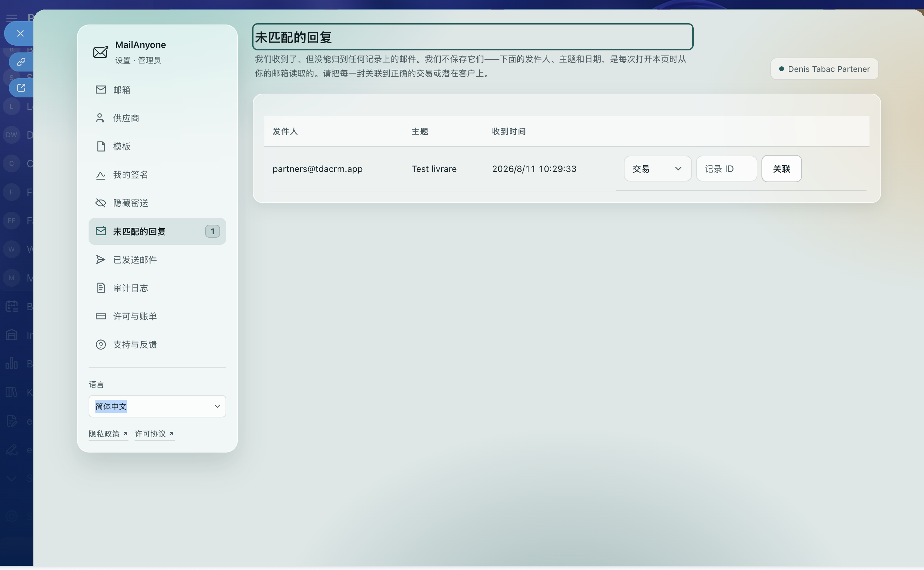Click the person icon for 供应商
The image size is (924, 570).
coord(100,118)
